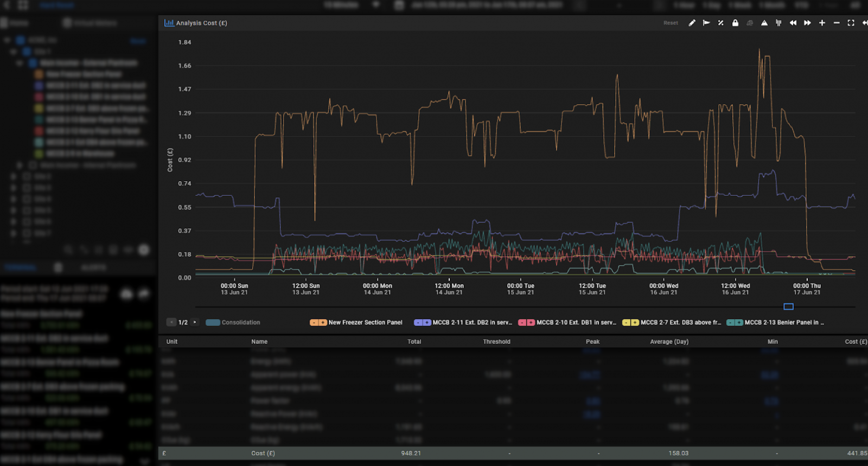This screenshot has height=466, width=868.
Task: Open the calendar date picker icon
Action: 399,5
